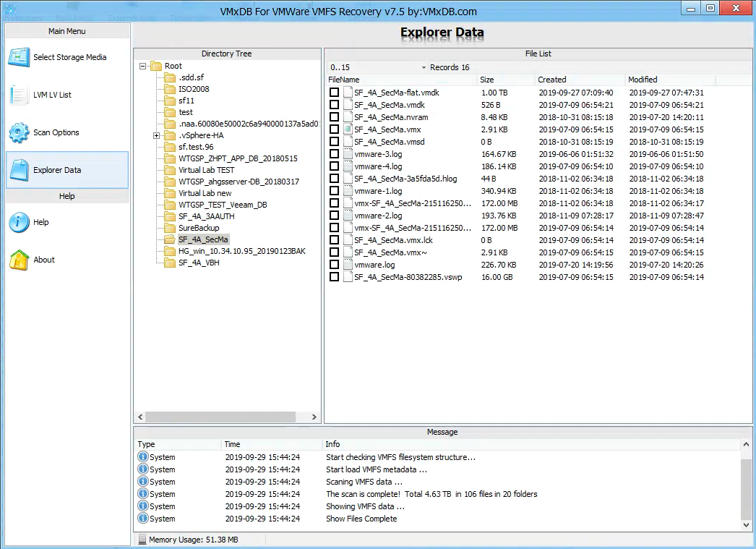Click the Time column header in Message panel

coord(272,444)
